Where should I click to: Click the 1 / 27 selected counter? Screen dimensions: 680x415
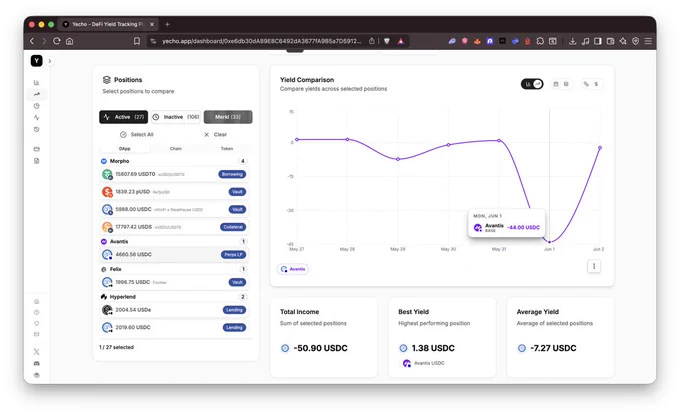click(116, 347)
